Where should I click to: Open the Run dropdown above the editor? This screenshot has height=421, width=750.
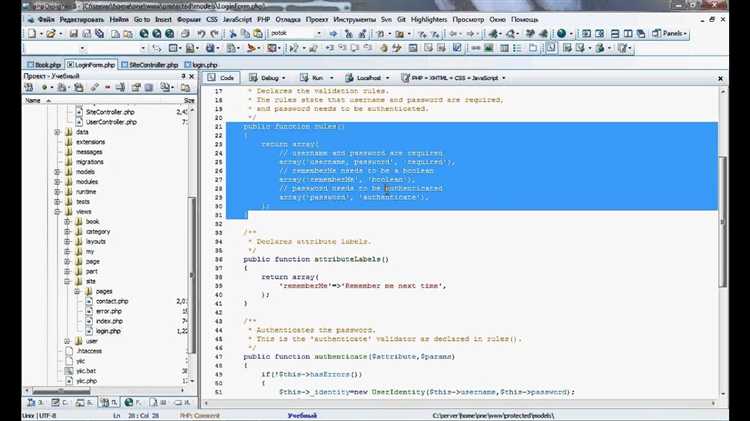point(331,78)
